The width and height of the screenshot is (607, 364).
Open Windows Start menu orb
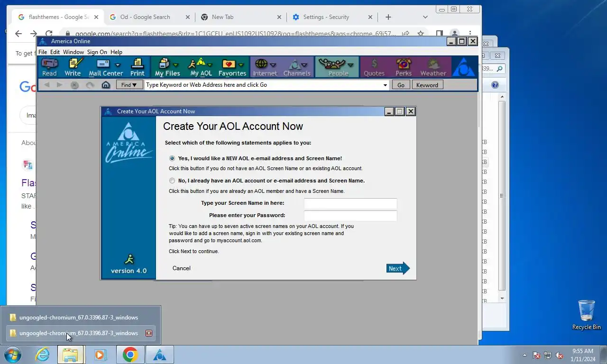13,355
